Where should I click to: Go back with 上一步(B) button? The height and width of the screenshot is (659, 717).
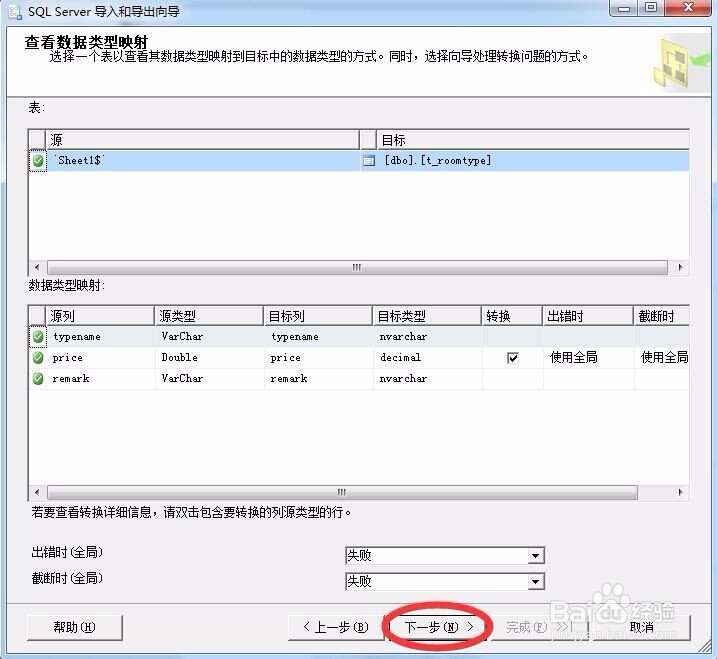coord(336,627)
